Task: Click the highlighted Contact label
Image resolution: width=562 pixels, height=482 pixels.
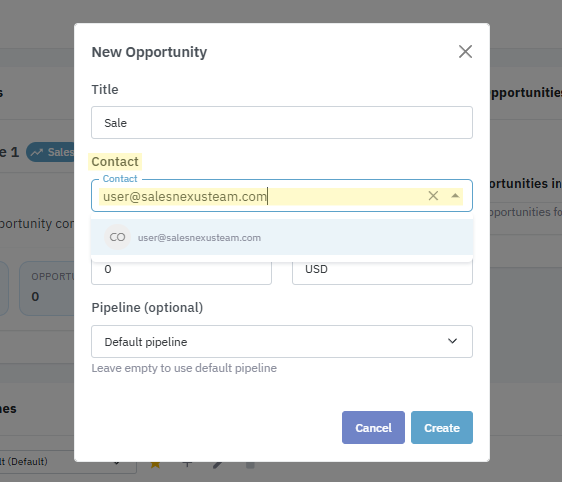Action: click(115, 162)
